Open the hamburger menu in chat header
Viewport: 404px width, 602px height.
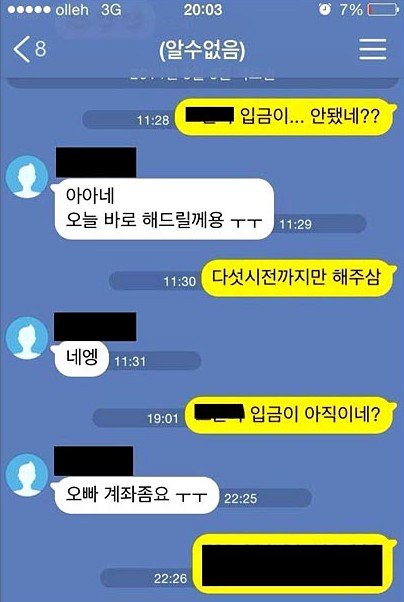[x=373, y=49]
